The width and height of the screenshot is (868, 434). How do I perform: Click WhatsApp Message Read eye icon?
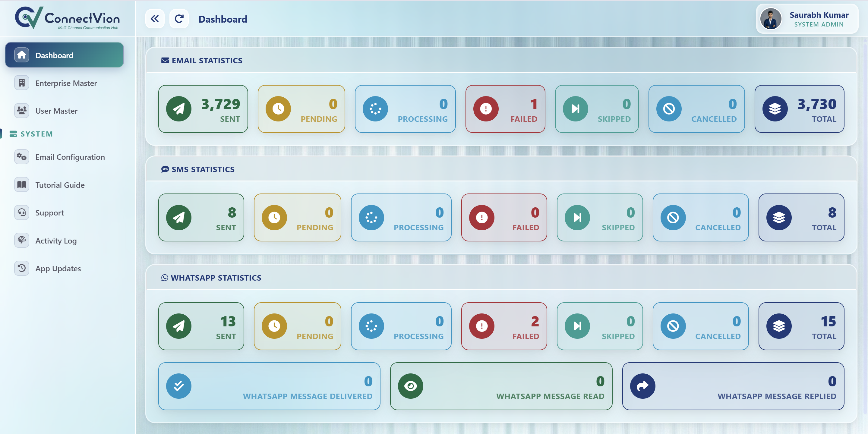410,386
